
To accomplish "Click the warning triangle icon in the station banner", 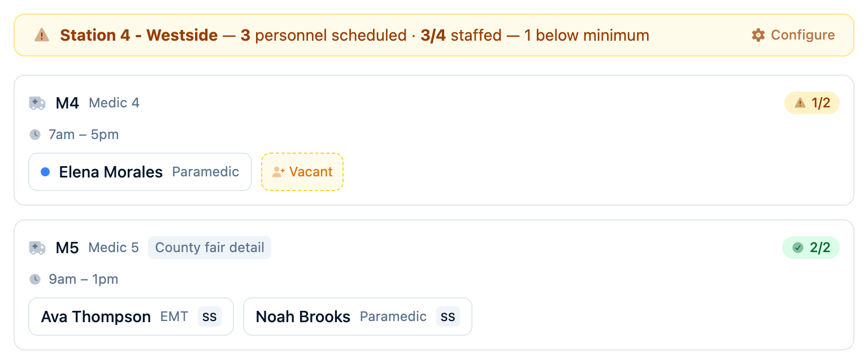I will click(42, 35).
